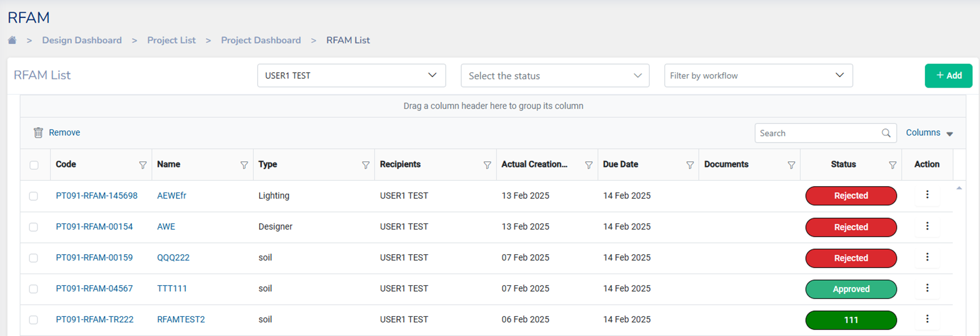This screenshot has width=980, height=336.
Task: Open action menu for PT091-RFAM-145698 row
Action: click(927, 195)
